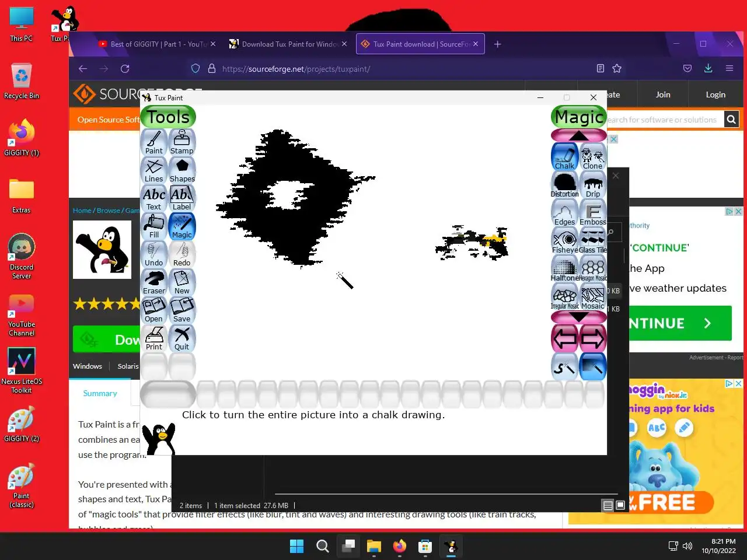Click the taskbar clock showing 8:21 PM

(718, 546)
